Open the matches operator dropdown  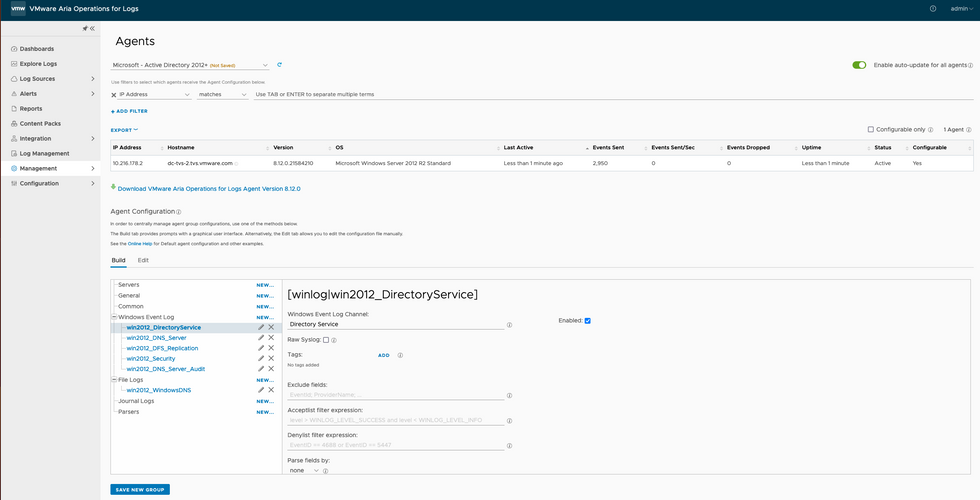click(x=222, y=94)
